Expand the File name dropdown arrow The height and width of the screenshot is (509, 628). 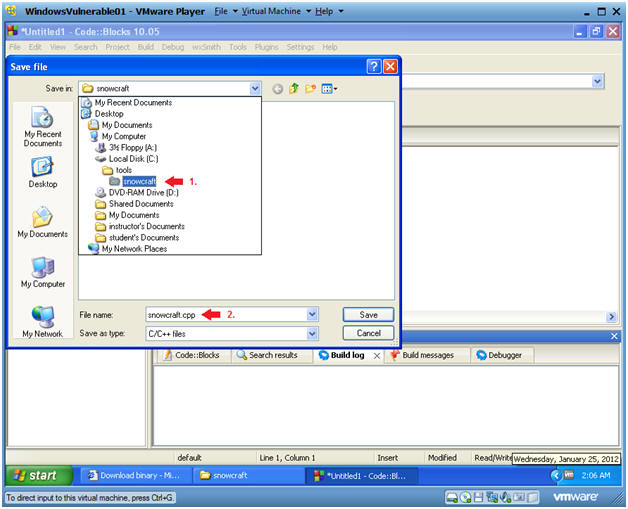(x=312, y=315)
